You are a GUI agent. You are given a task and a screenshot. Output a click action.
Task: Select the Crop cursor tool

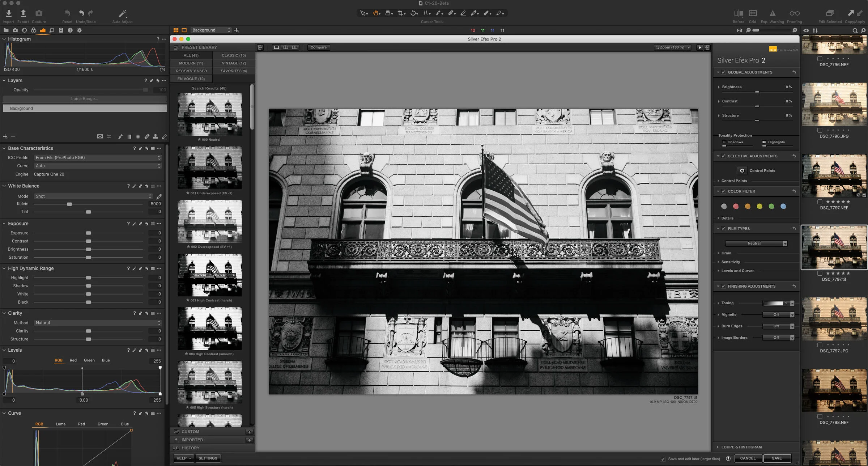(401, 13)
